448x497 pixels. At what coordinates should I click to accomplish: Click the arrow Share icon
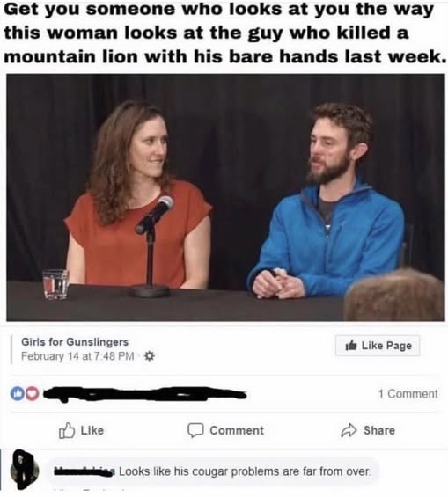(349, 430)
